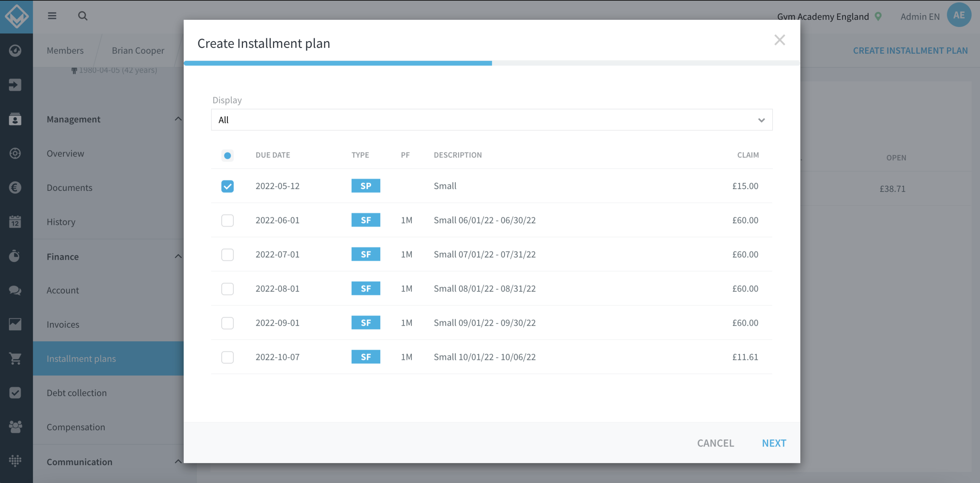Open the calendar icon in sidebar
Image resolution: width=980 pixels, height=483 pixels.
[15, 221]
